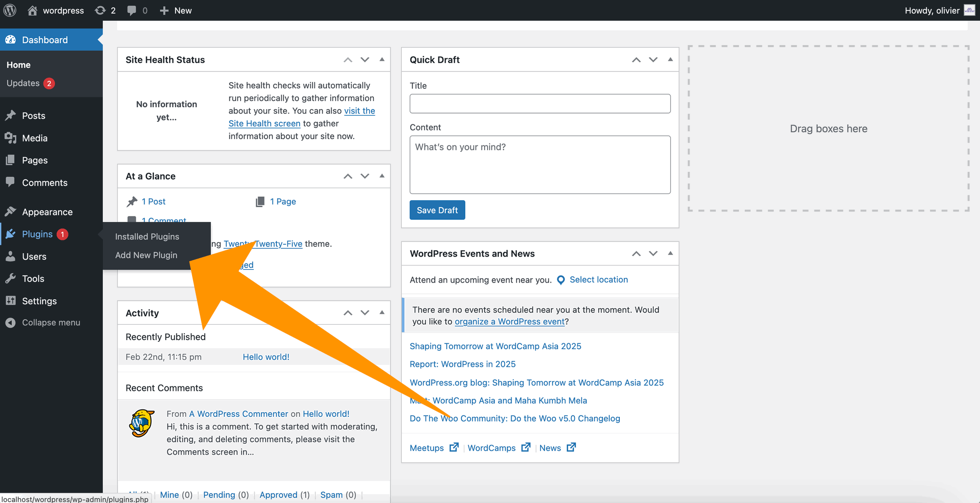Move Activity box down

coord(365,312)
